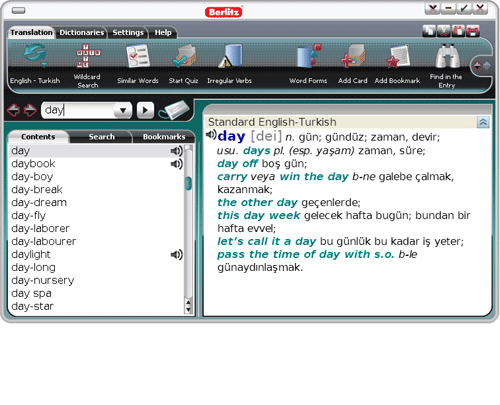The width and height of the screenshot is (500, 405).
Task: Click Find in the Entry binoculars
Action: (x=447, y=56)
